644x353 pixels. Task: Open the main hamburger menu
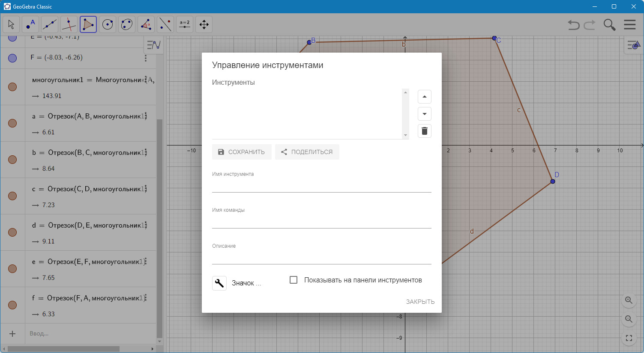pyautogui.click(x=630, y=24)
